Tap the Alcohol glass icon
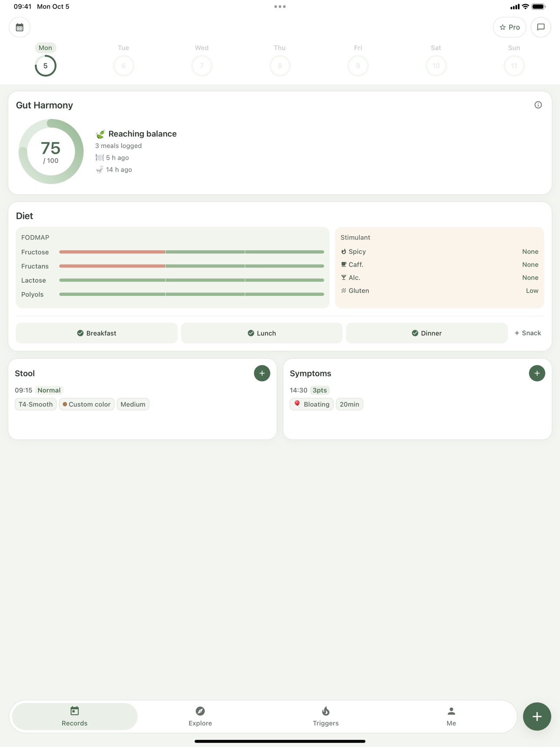 click(x=343, y=278)
